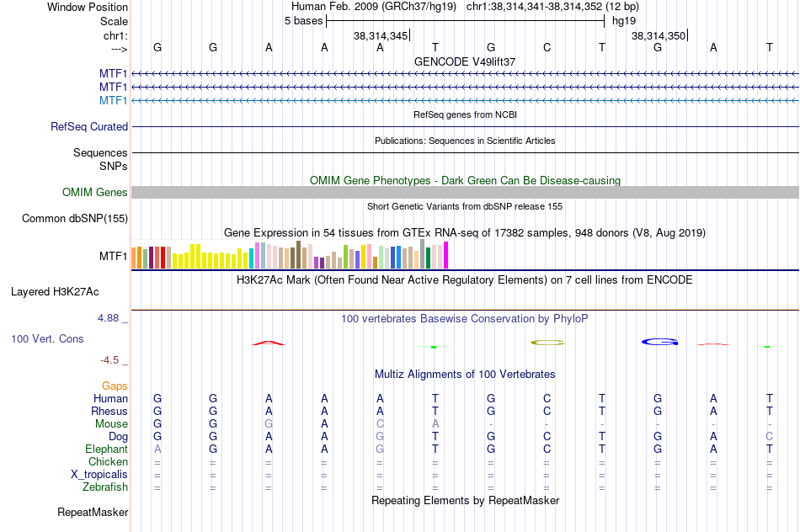
Task: Click the RefSeq Curated track label
Action: pos(89,126)
